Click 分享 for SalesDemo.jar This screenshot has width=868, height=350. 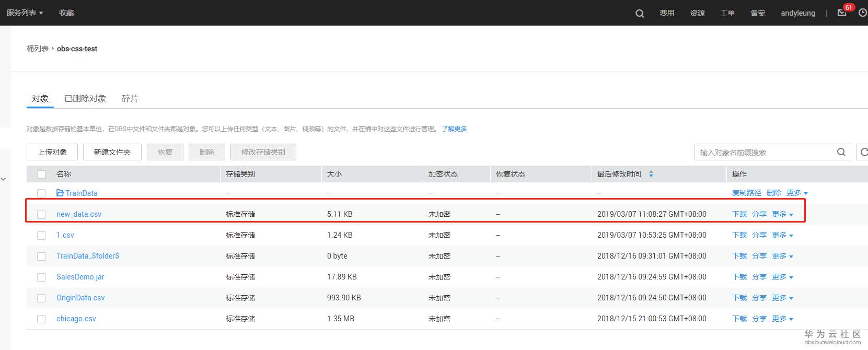pyautogui.click(x=759, y=277)
